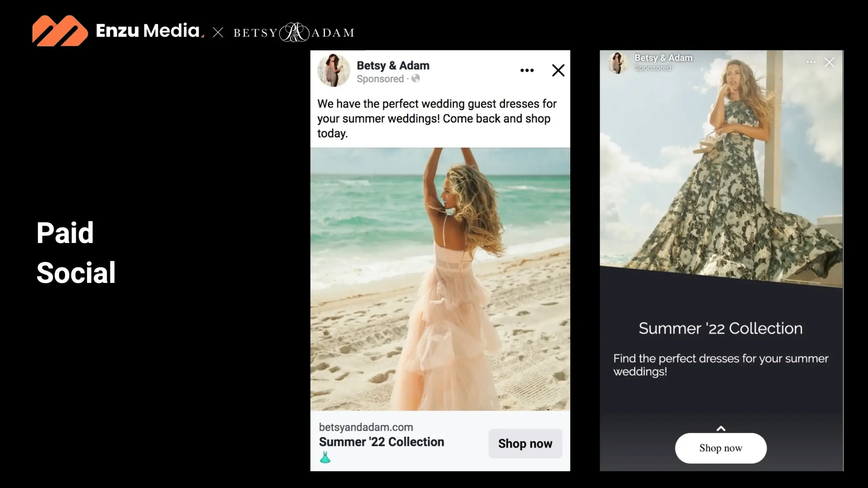Open the three-dot menu on the feed ad
The image size is (868, 488).
[x=527, y=70]
